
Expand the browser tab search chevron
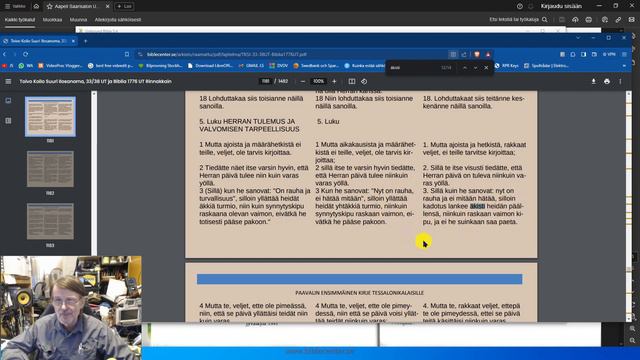pos(578,38)
